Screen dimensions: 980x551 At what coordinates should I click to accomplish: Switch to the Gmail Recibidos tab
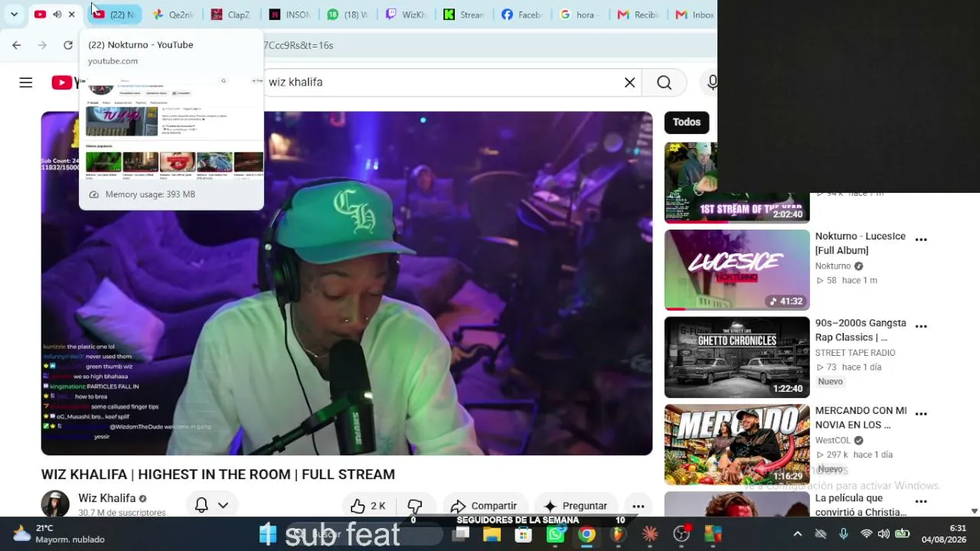pos(639,15)
